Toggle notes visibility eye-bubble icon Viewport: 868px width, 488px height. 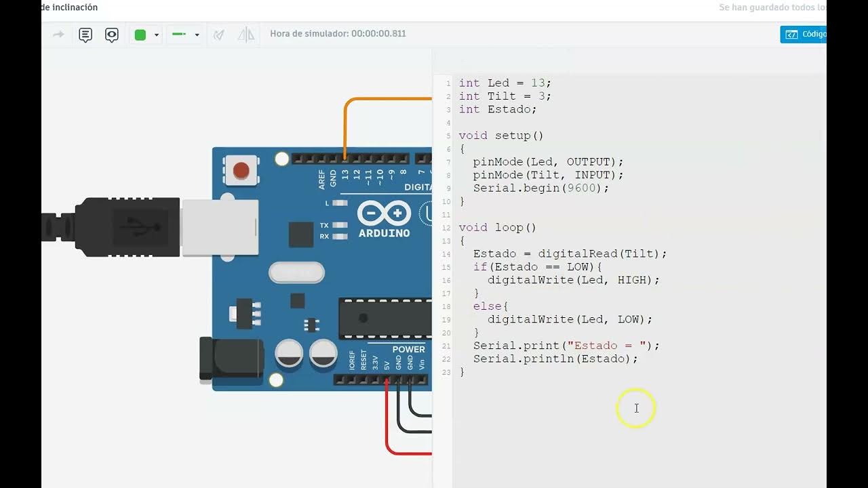pos(112,35)
